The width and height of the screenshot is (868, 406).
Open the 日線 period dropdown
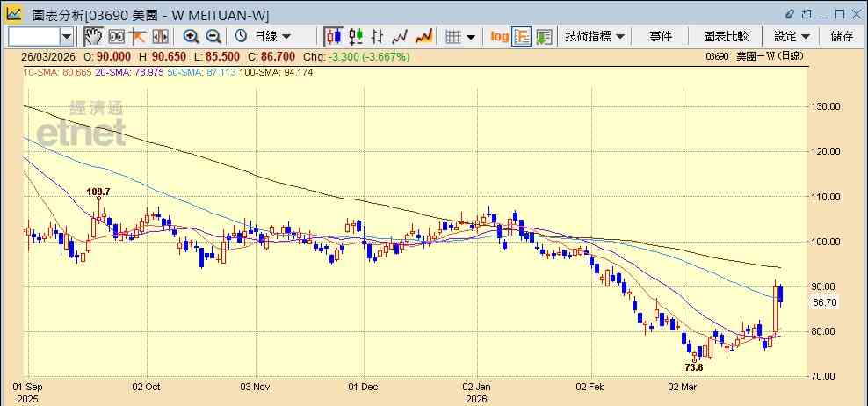tap(272, 37)
